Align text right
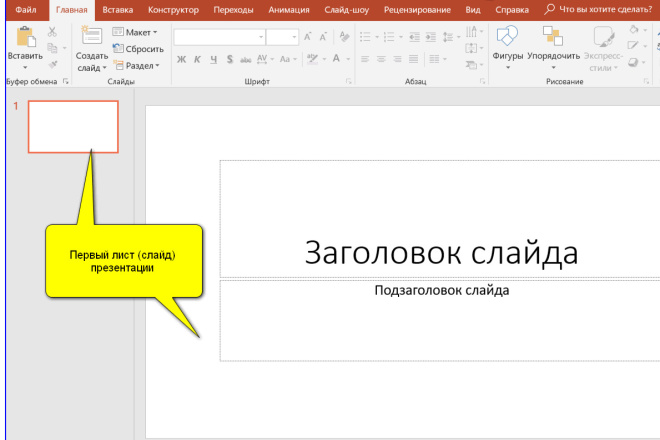660x440 pixels. point(397,59)
